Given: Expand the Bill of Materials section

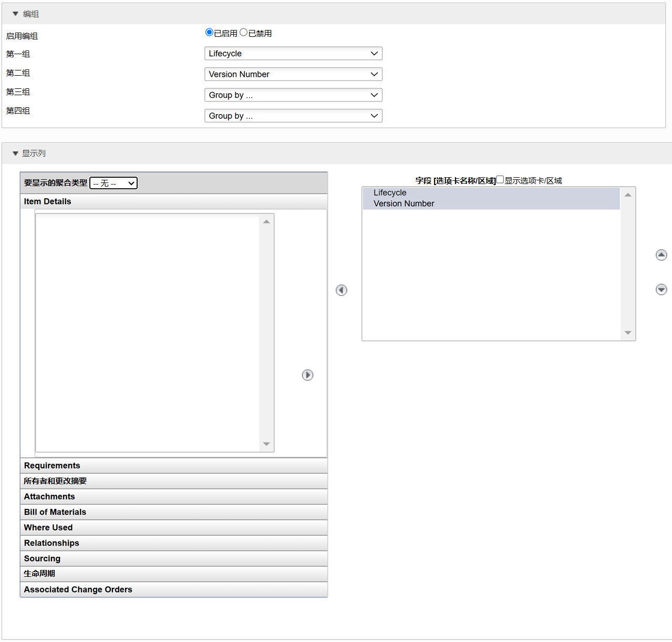Looking at the screenshot, I should point(174,512).
